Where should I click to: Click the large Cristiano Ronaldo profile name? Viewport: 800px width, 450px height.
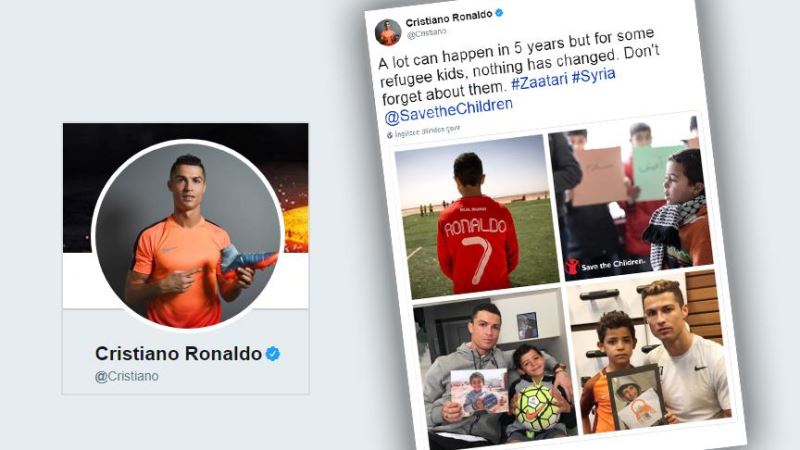click(x=179, y=354)
